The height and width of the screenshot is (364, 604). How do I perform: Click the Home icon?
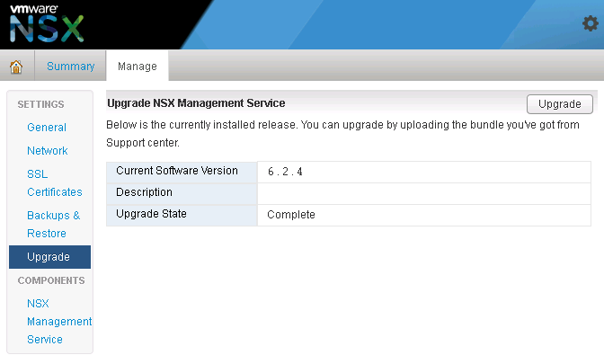pyautogui.click(x=16, y=67)
